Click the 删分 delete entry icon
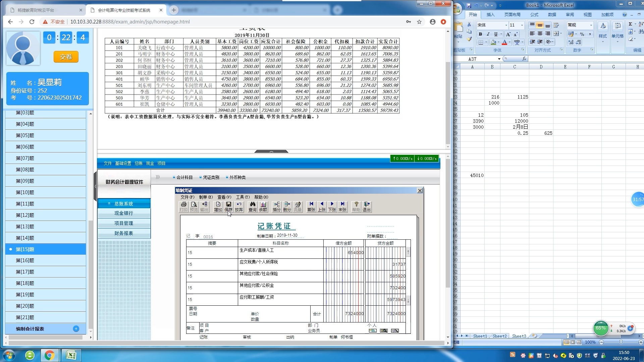The height and width of the screenshot is (362, 644). point(287,206)
